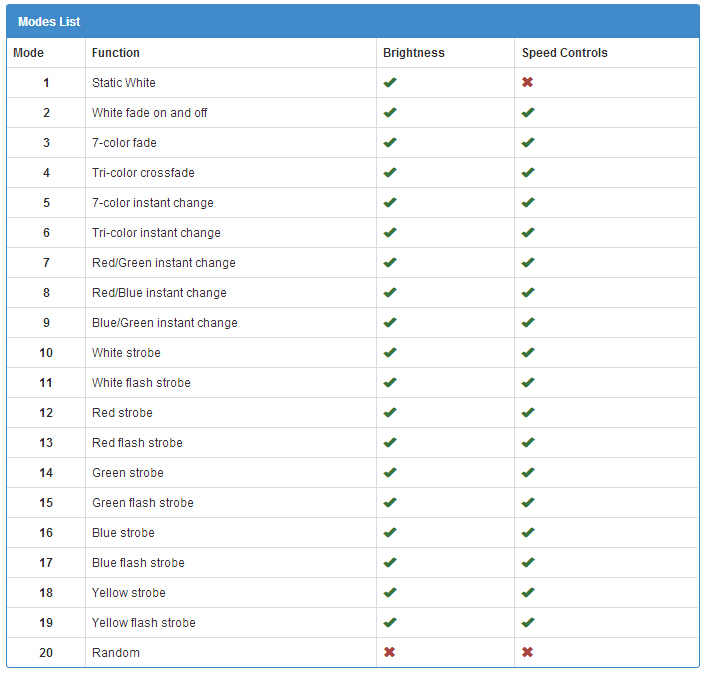708x674 pixels.
Task: Click the Mode column header
Action: pyautogui.click(x=28, y=53)
